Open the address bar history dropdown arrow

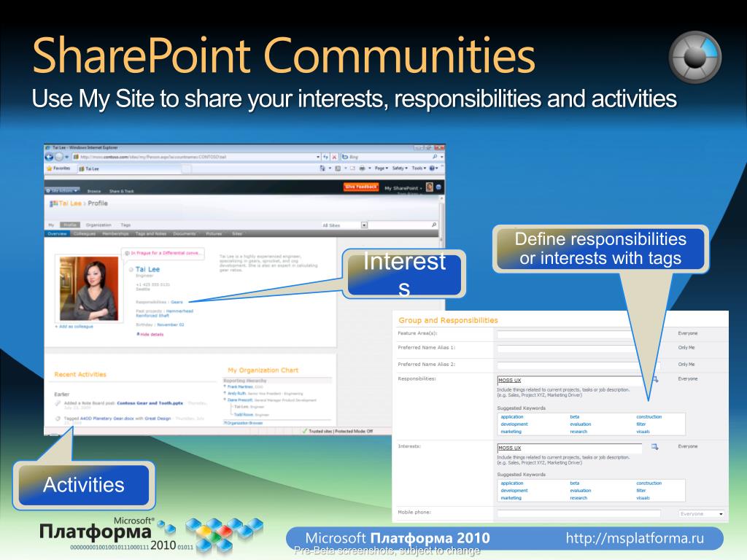318,157
